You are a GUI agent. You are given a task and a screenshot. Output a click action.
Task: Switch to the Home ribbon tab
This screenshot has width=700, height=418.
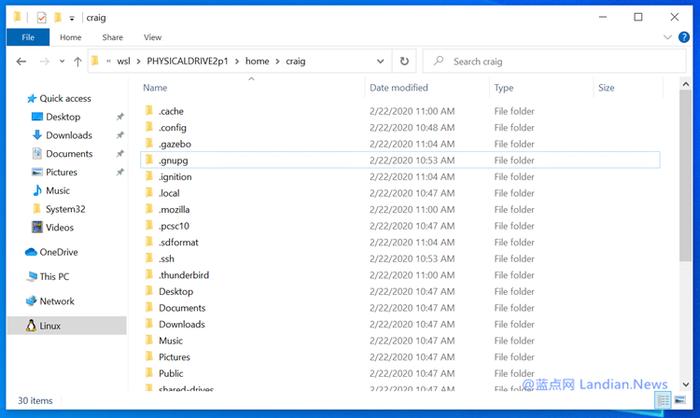coord(71,38)
